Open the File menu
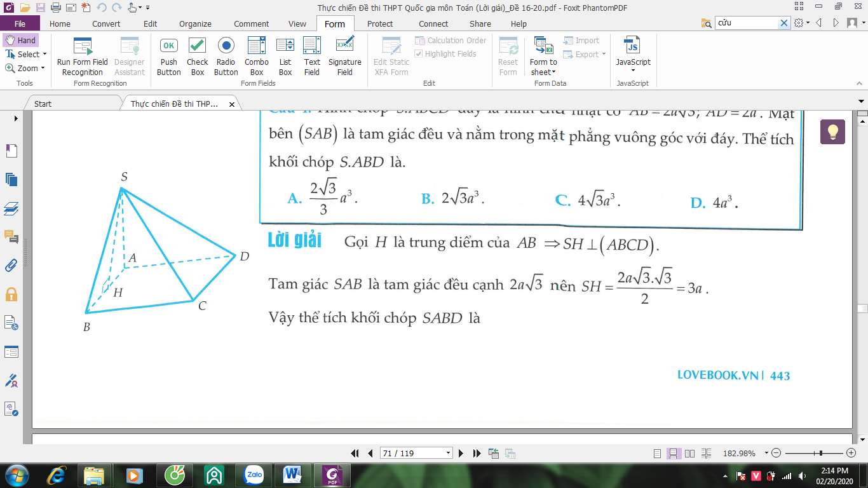Viewport: 868px width, 488px height. [20, 24]
